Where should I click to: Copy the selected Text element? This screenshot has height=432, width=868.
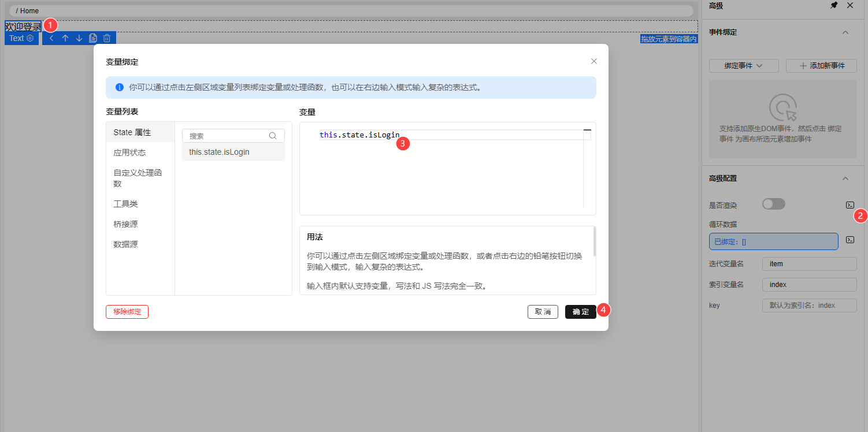93,38
